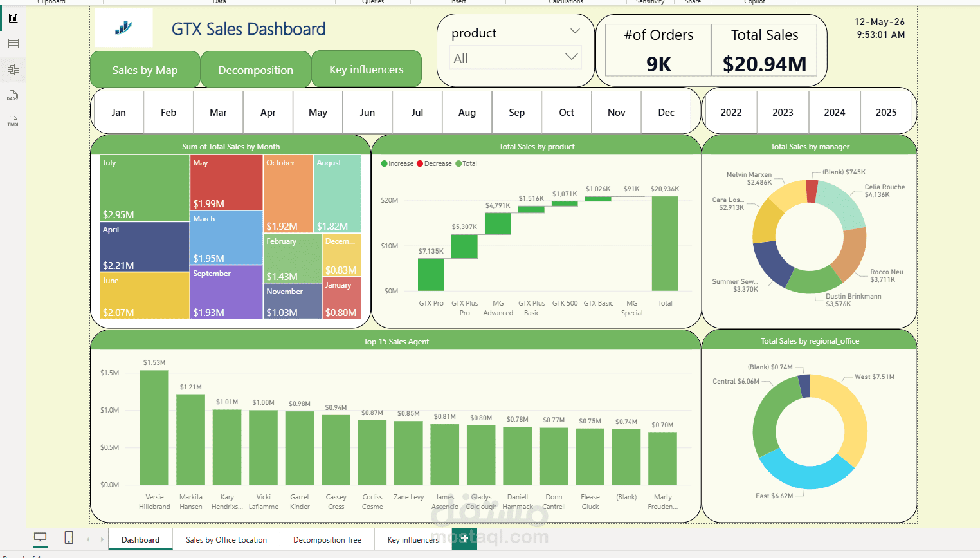Click the Sales by Map button
The height and width of the screenshot is (558, 980).
click(145, 70)
